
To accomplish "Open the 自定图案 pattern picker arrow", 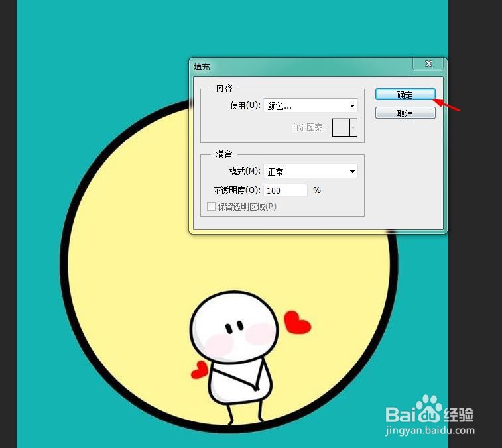I will (353, 127).
